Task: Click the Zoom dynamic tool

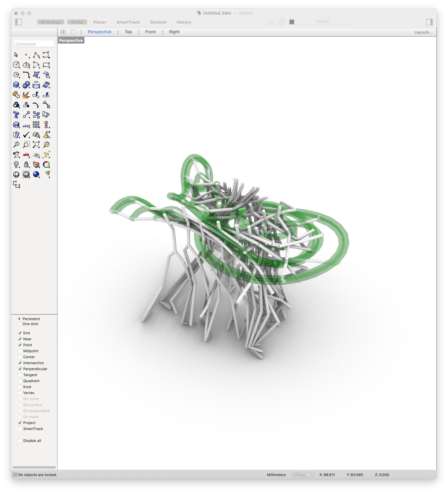Action: 16,144
